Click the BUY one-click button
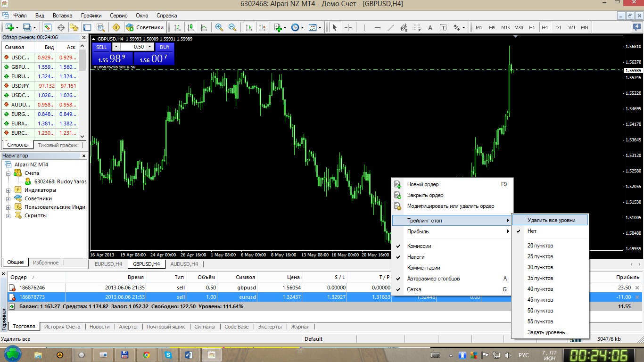This screenshot has height=362, width=644. (165, 47)
